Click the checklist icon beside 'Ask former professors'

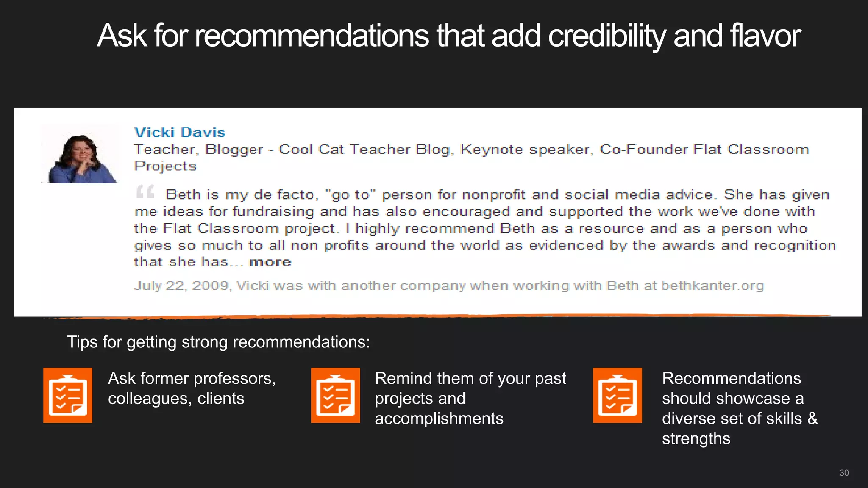coord(68,395)
